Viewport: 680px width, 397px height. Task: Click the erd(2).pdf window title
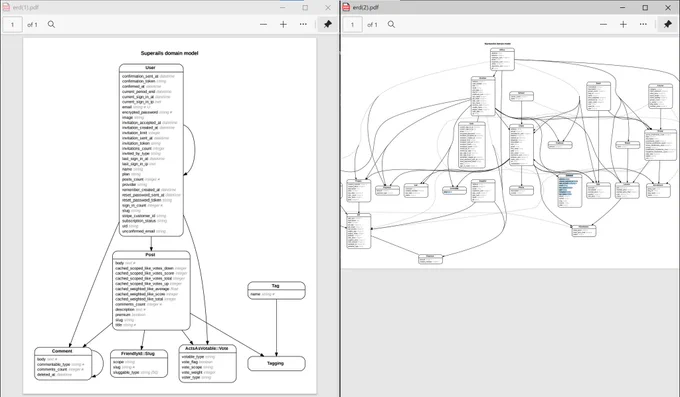(x=366, y=7)
